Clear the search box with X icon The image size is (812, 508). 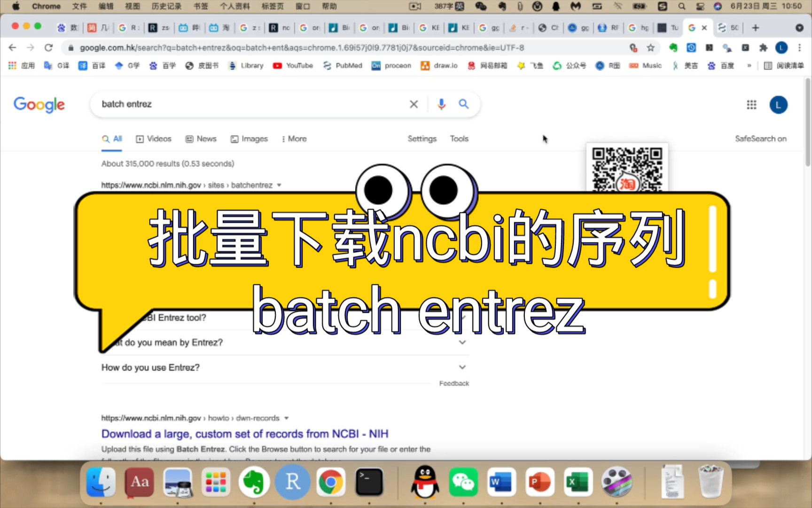click(414, 104)
